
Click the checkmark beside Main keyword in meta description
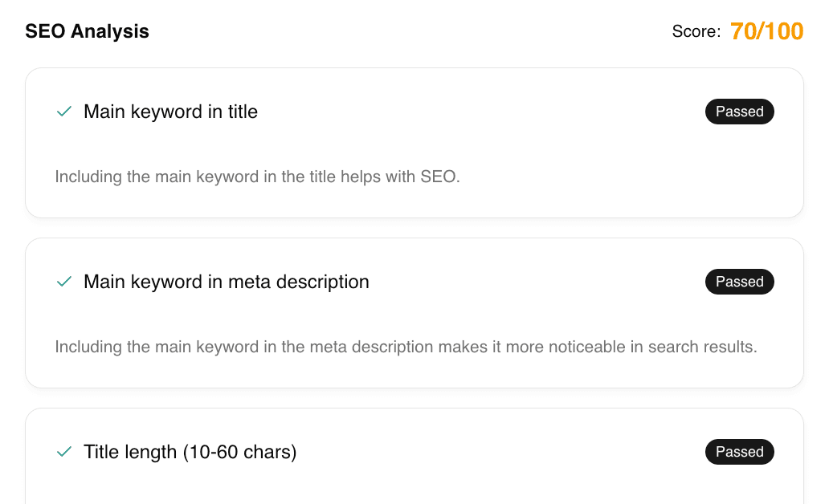click(63, 282)
